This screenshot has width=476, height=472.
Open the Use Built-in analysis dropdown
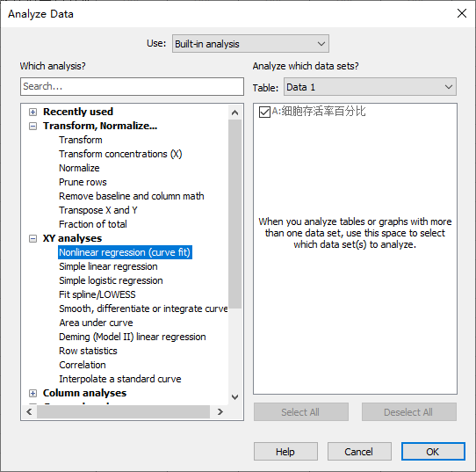tap(250, 44)
